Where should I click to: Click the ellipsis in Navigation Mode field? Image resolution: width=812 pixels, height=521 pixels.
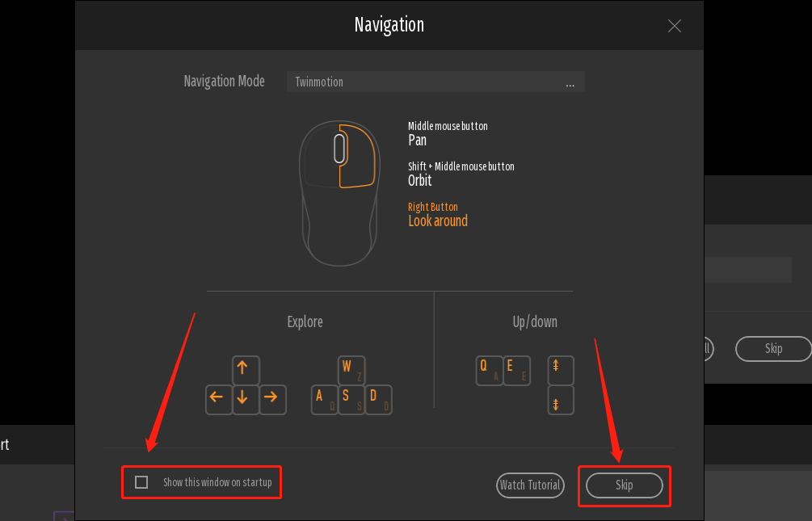pyautogui.click(x=570, y=84)
